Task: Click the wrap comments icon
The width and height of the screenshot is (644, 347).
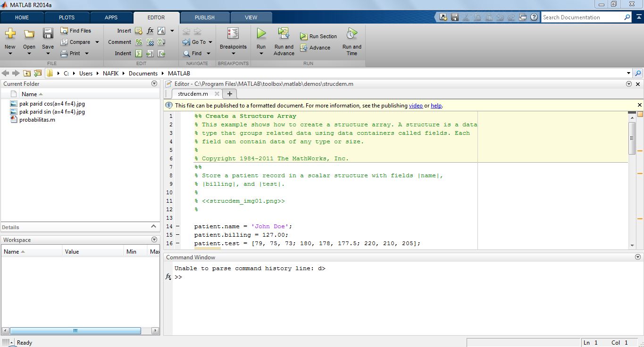Action: (161, 42)
